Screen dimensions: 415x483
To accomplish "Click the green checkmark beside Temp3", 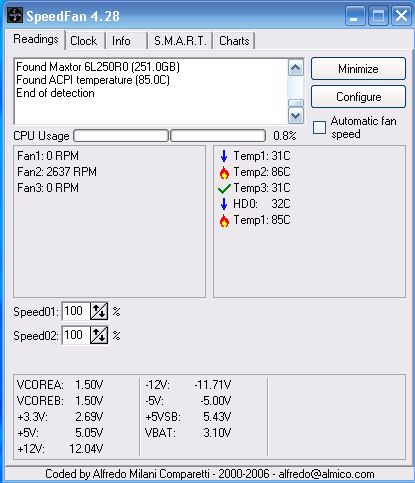I will (x=224, y=189).
